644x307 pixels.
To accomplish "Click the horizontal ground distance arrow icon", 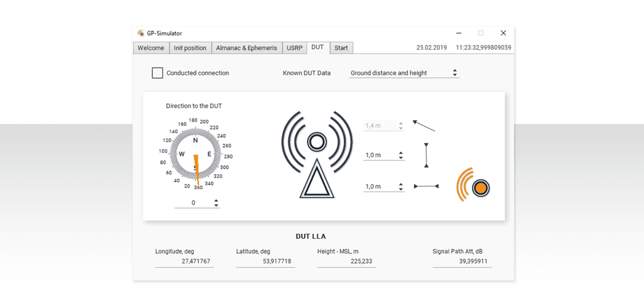I will 426,186.
